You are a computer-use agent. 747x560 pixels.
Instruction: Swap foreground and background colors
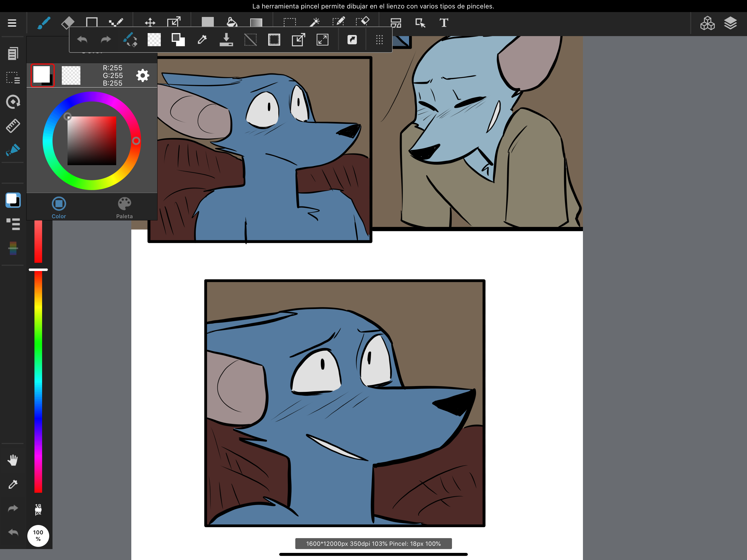[178, 40]
